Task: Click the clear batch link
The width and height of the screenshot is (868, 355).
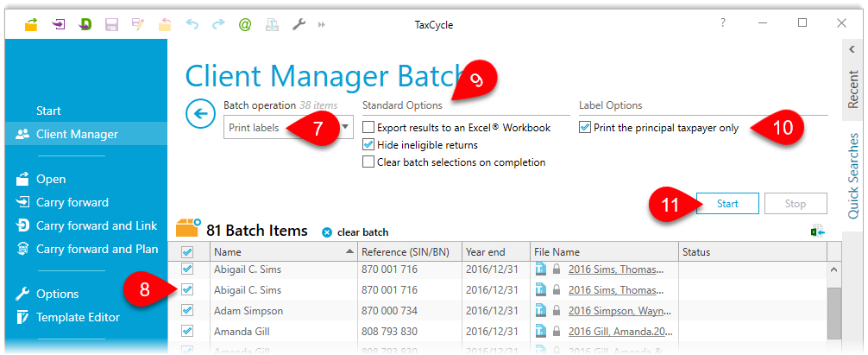Action: coord(362,232)
